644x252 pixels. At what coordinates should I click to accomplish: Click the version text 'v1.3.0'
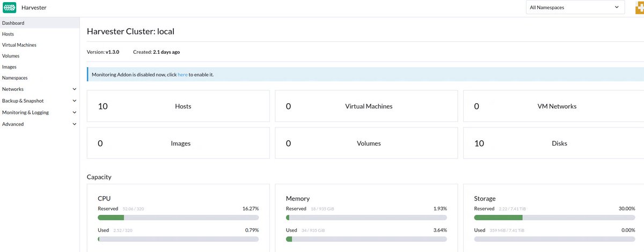[112, 52]
